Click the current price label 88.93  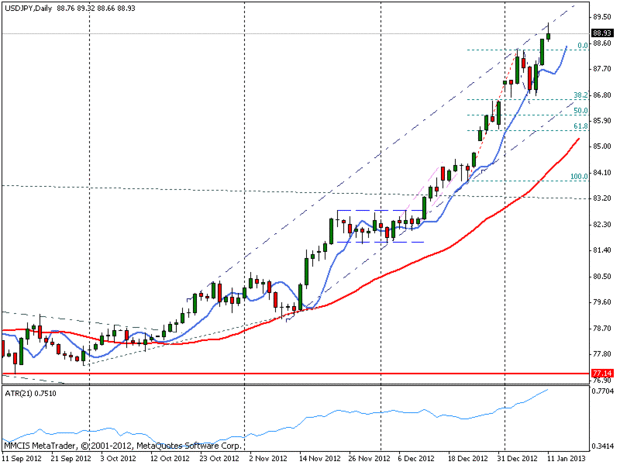pyautogui.click(x=602, y=33)
